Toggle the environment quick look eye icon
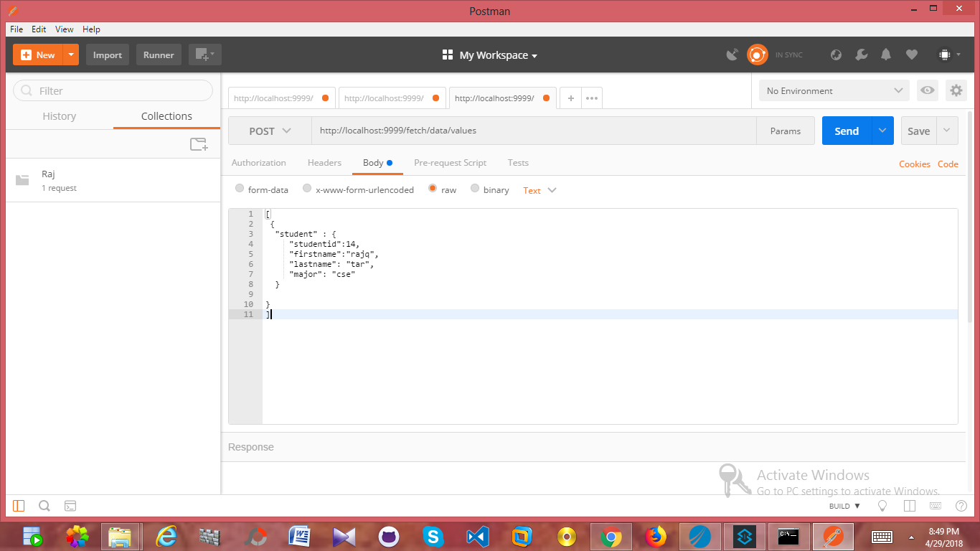This screenshot has width=980, height=551. (x=928, y=90)
